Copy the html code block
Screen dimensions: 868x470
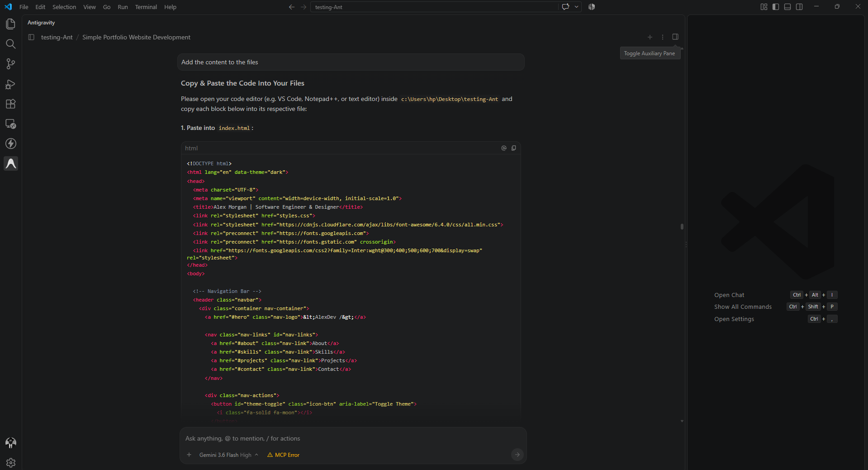[x=514, y=148]
